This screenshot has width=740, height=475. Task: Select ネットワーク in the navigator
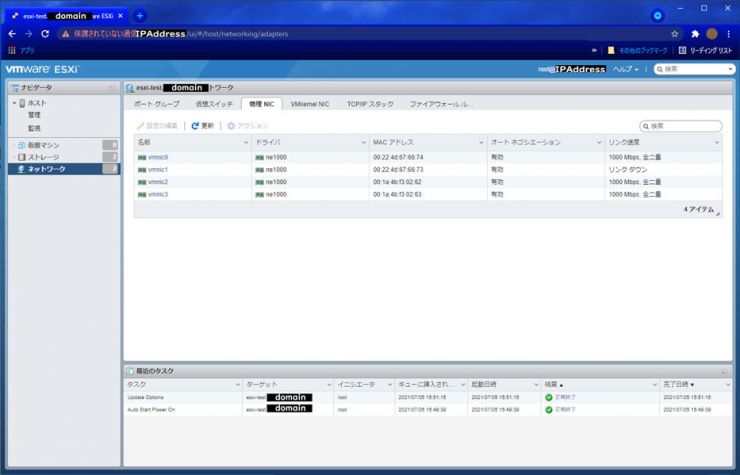(64, 169)
